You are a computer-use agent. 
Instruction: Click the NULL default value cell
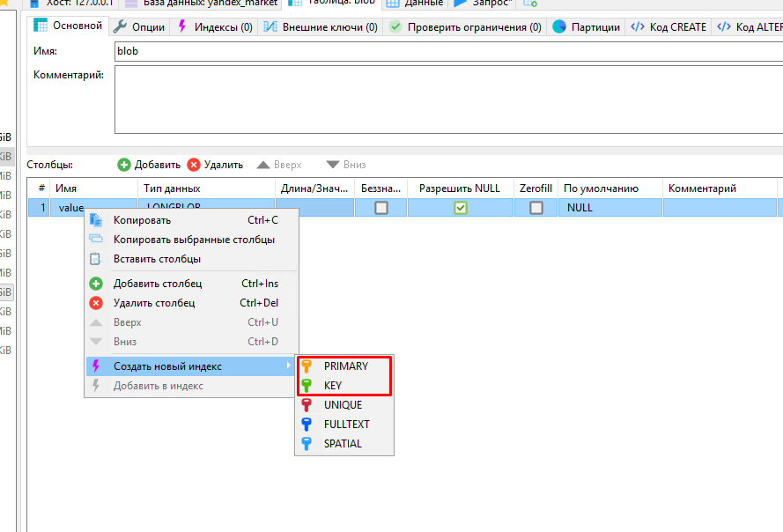tap(610, 208)
